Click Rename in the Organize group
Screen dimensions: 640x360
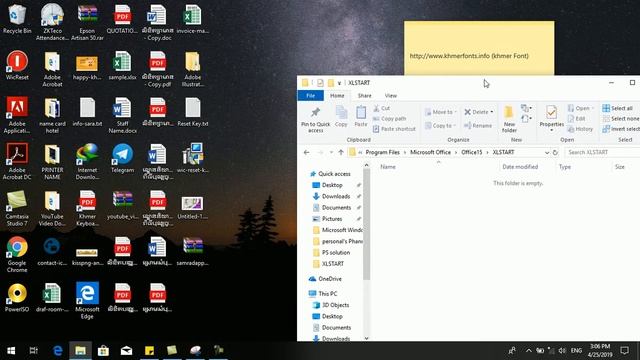tap(478, 125)
